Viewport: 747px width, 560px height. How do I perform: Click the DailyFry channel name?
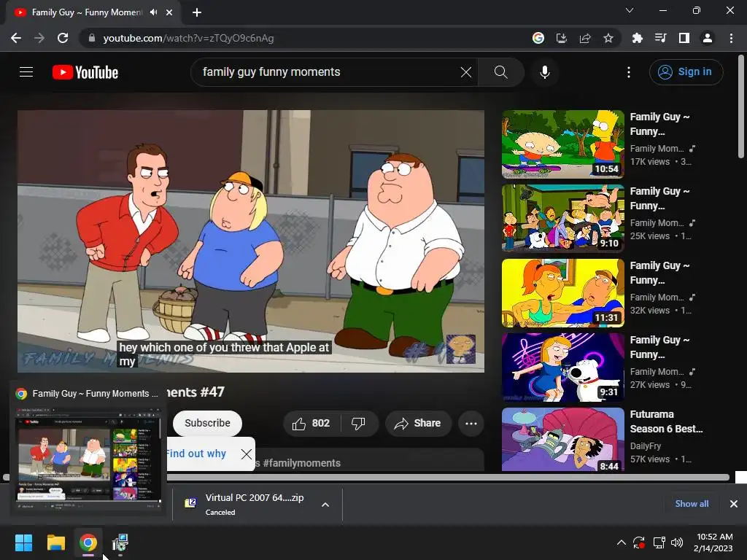pyautogui.click(x=646, y=446)
